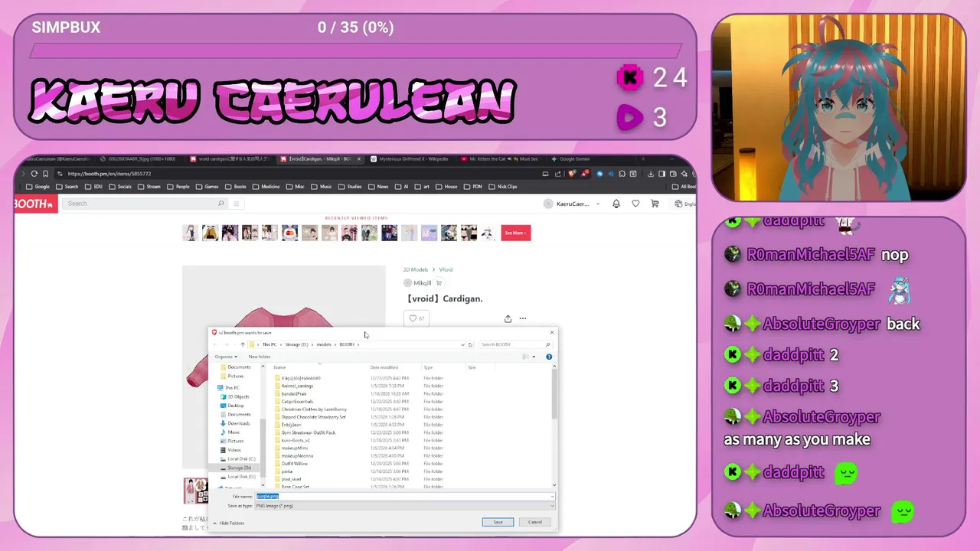Image resolution: width=980 pixels, height=551 pixels.
Task: Open BOOTH notifications bell
Action: coord(617,204)
